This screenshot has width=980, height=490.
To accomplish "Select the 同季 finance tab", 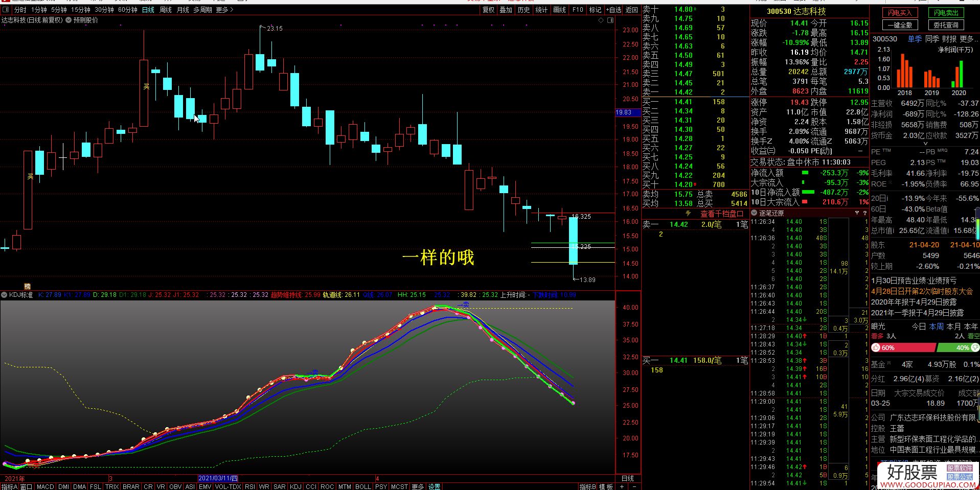I will coord(932,39).
